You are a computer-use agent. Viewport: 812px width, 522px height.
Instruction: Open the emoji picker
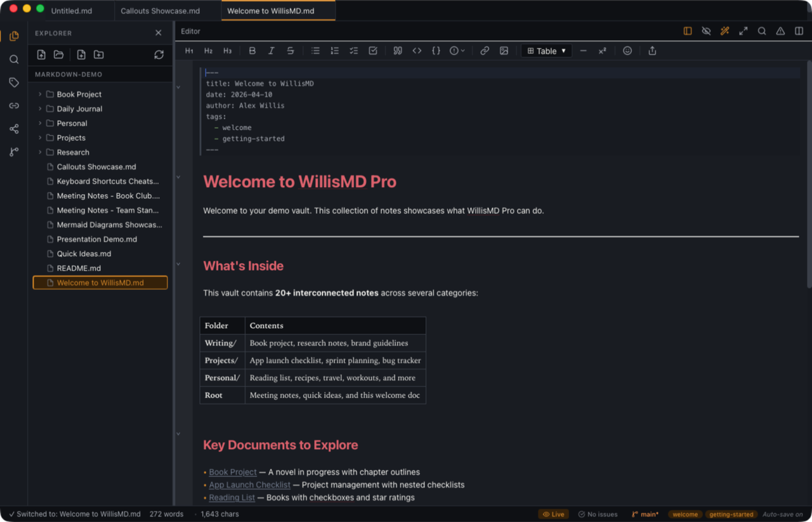pos(627,51)
